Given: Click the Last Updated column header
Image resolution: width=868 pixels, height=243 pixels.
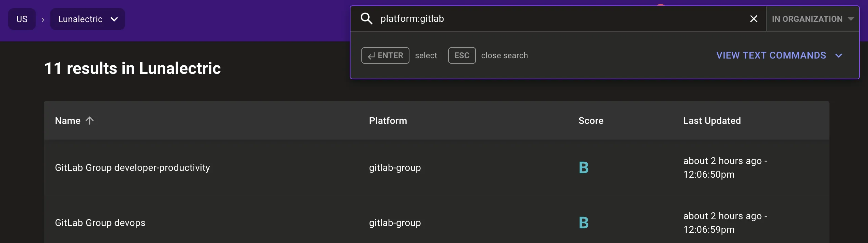Looking at the screenshot, I should (712, 120).
